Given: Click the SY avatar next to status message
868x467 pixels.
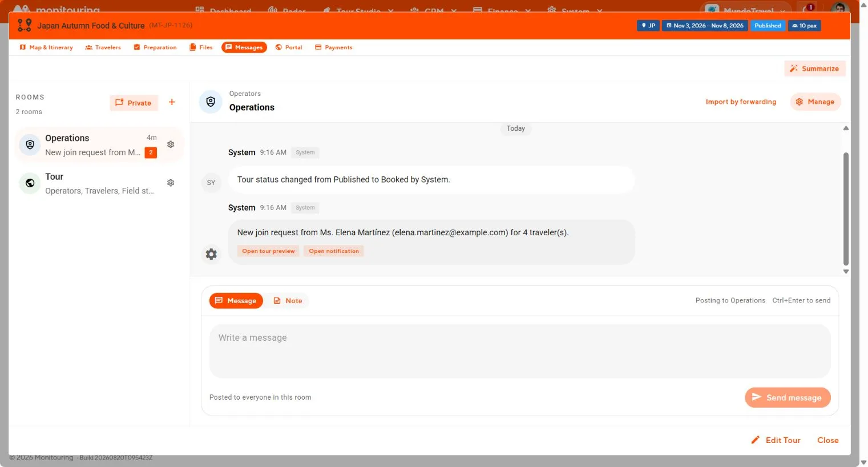Looking at the screenshot, I should click(211, 183).
